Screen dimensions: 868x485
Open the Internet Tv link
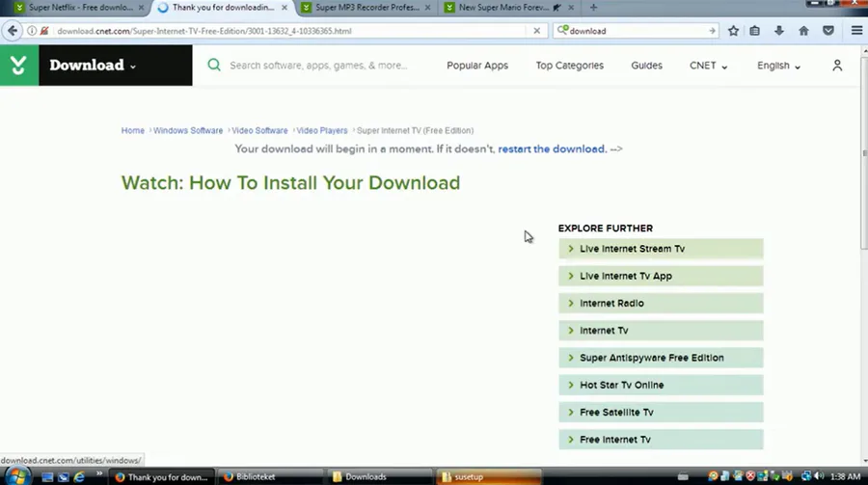point(661,331)
